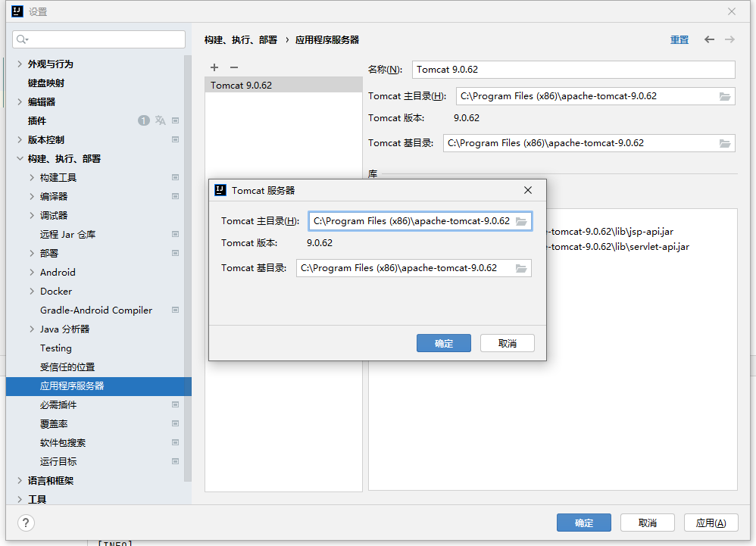
Task: Browse folder for Tomcat home in dialog
Action: [521, 221]
